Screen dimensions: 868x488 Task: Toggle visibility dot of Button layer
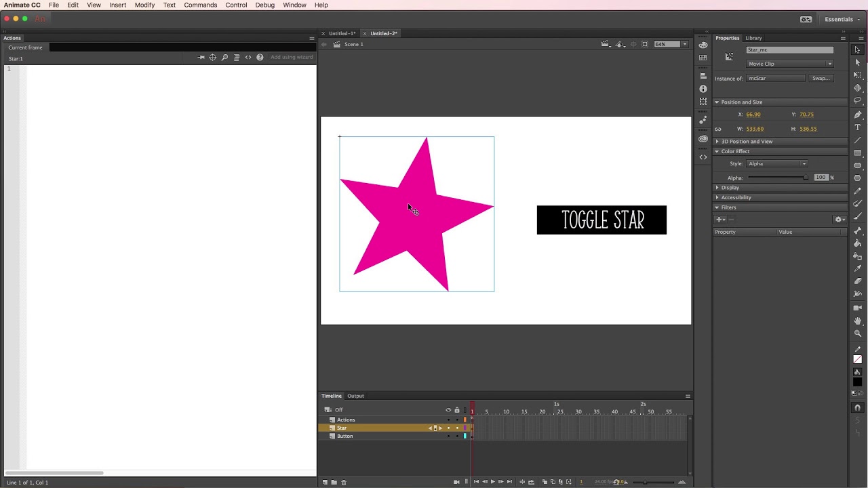click(448, 436)
